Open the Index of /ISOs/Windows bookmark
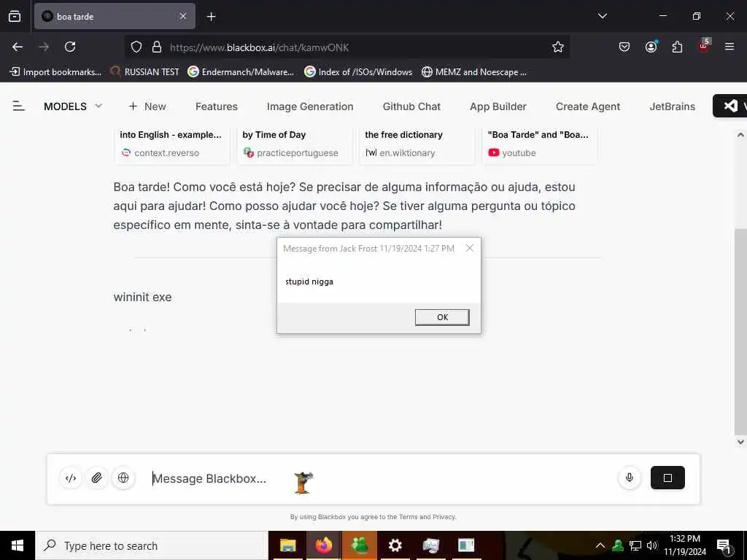The image size is (747, 560). 358,72
